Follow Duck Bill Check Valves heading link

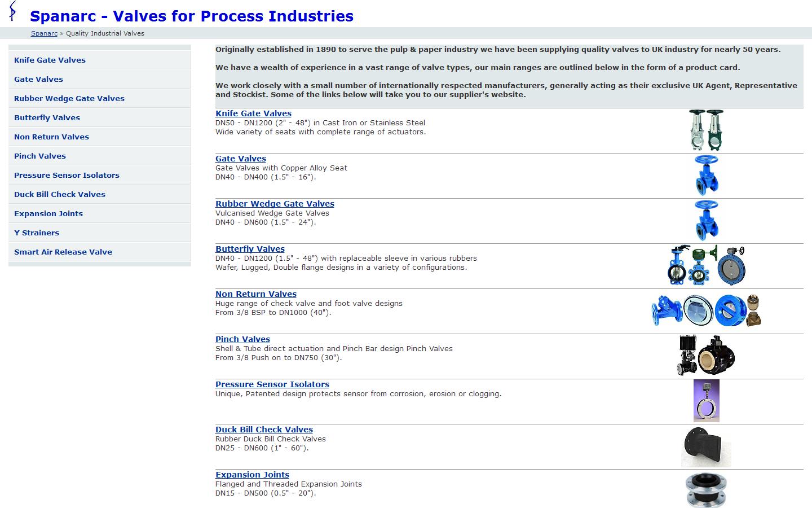264,430
